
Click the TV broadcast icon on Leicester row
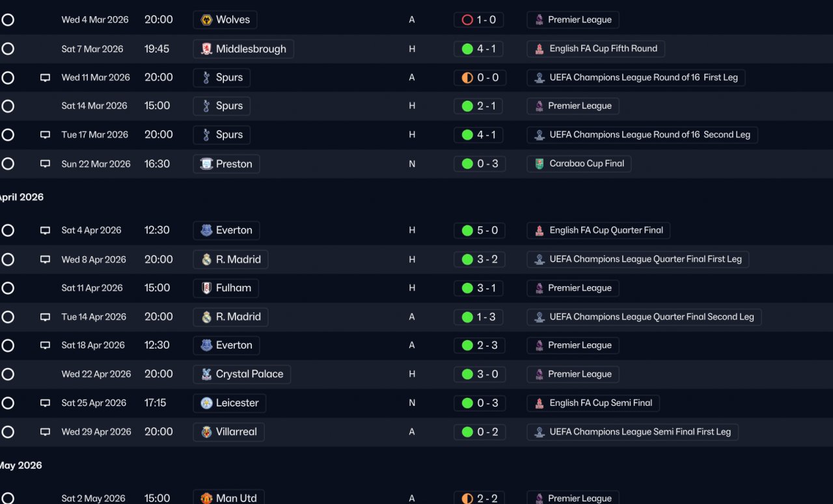click(45, 403)
